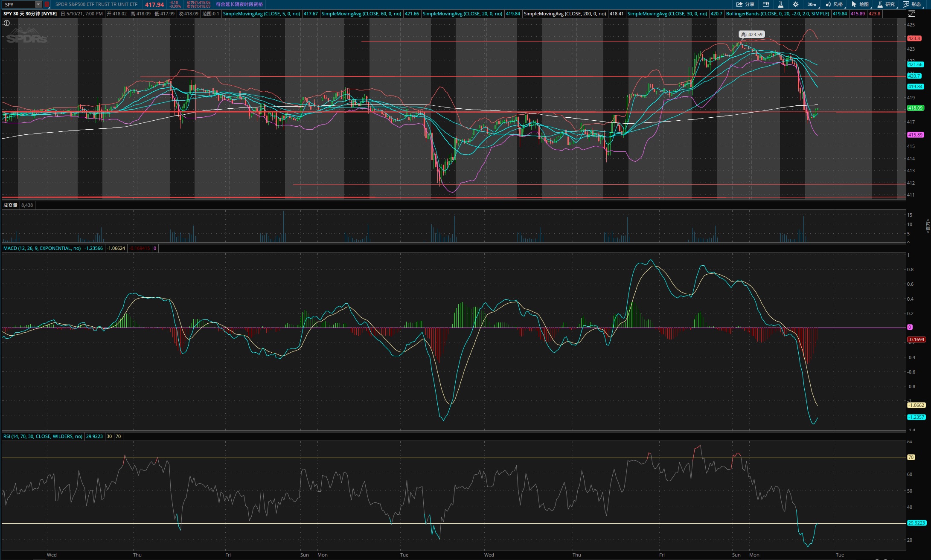Image resolution: width=931 pixels, height=560 pixels.
Task: Click SimpleMovingAvg (CLOSE, 5, 0, no) study label
Action: click(x=262, y=14)
